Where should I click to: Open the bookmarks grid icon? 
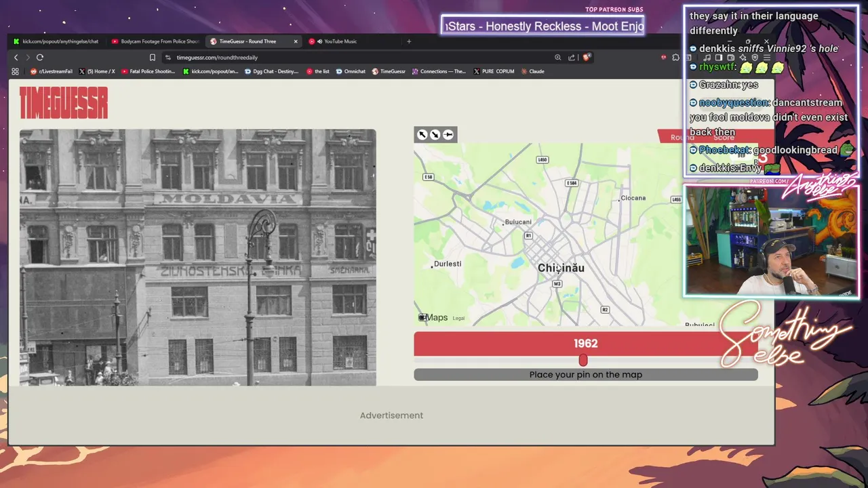pos(15,71)
